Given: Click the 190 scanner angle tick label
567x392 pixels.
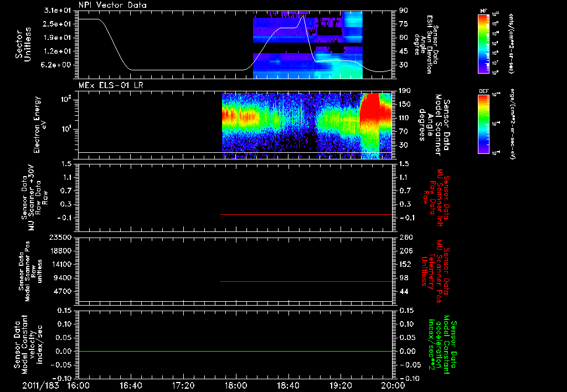Looking at the screenshot, I should point(405,91).
